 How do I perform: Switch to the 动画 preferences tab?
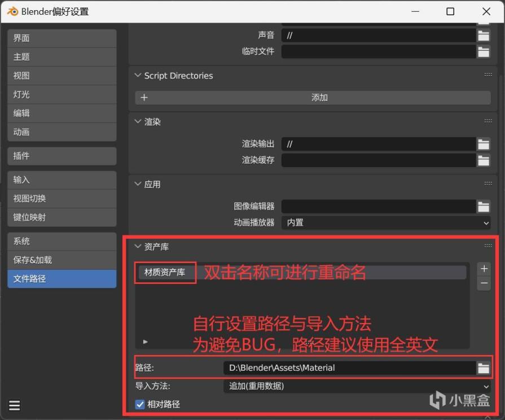(62, 132)
